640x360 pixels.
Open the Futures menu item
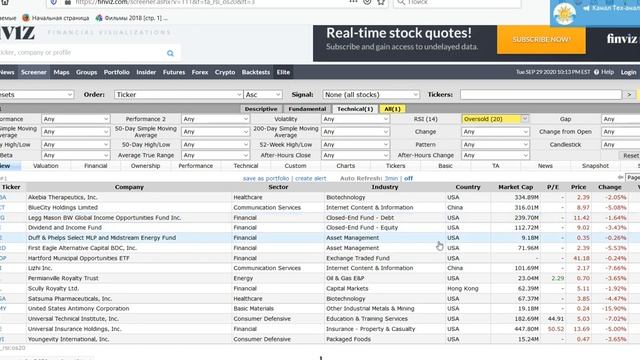point(174,72)
